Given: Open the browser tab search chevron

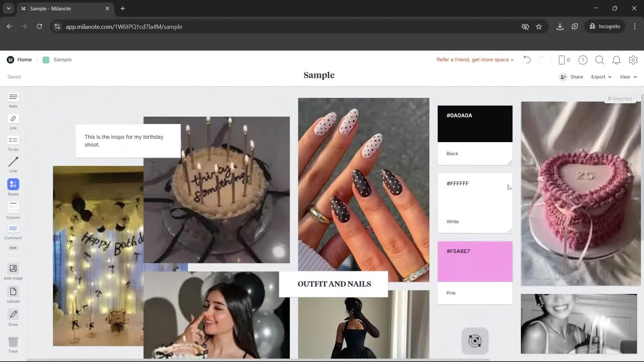Looking at the screenshot, I should 8,8.
